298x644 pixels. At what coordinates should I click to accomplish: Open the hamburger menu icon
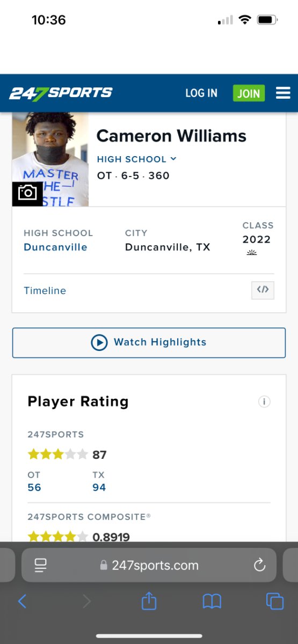[x=283, y=93]
